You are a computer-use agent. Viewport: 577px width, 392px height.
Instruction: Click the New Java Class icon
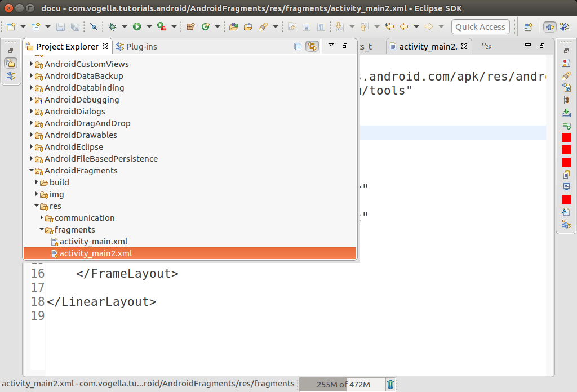tap(205, 26)
